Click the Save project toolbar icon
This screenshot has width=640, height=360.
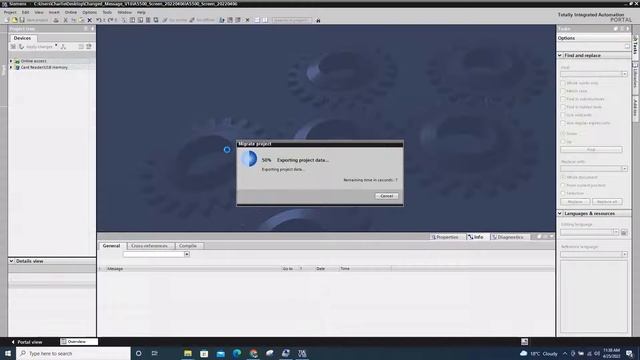[22, 20]
